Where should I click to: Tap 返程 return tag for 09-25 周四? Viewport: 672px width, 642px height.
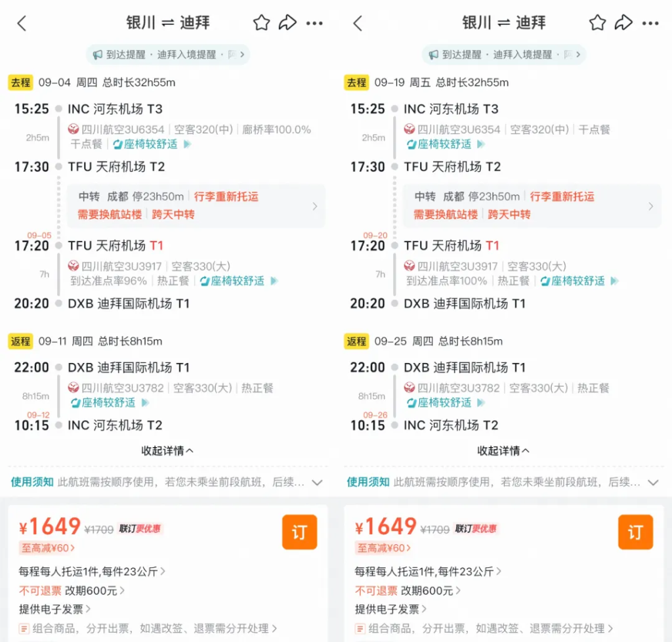356,341
